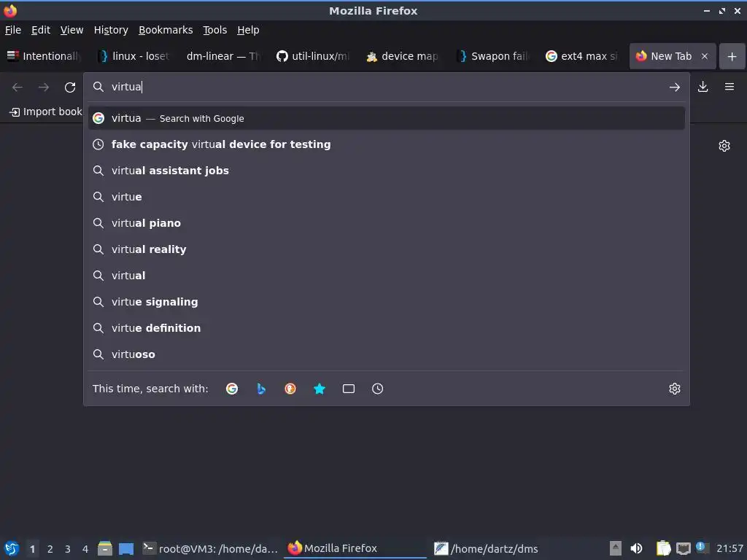Switch to the 'dm-linear' tab
The image size is (747, 560).
coord(223,56)
